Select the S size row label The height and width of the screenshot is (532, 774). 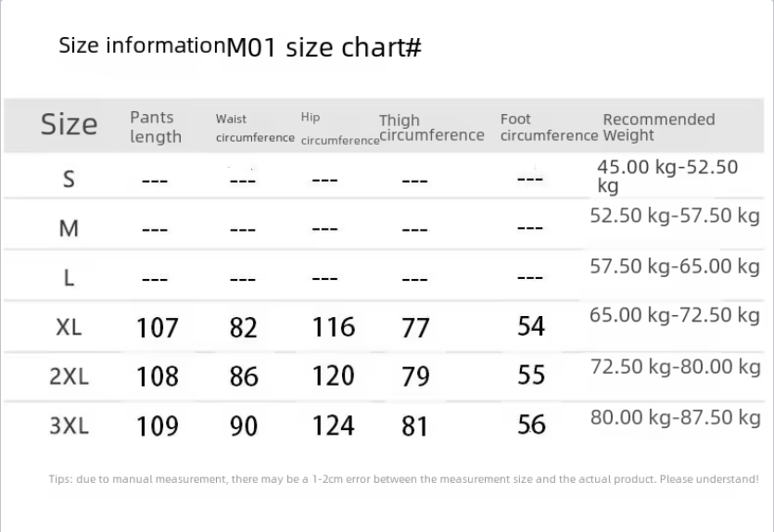coord(69,179)
